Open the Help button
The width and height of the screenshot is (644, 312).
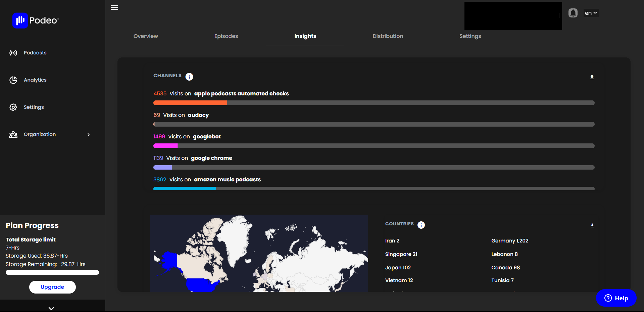pos(616,298)
